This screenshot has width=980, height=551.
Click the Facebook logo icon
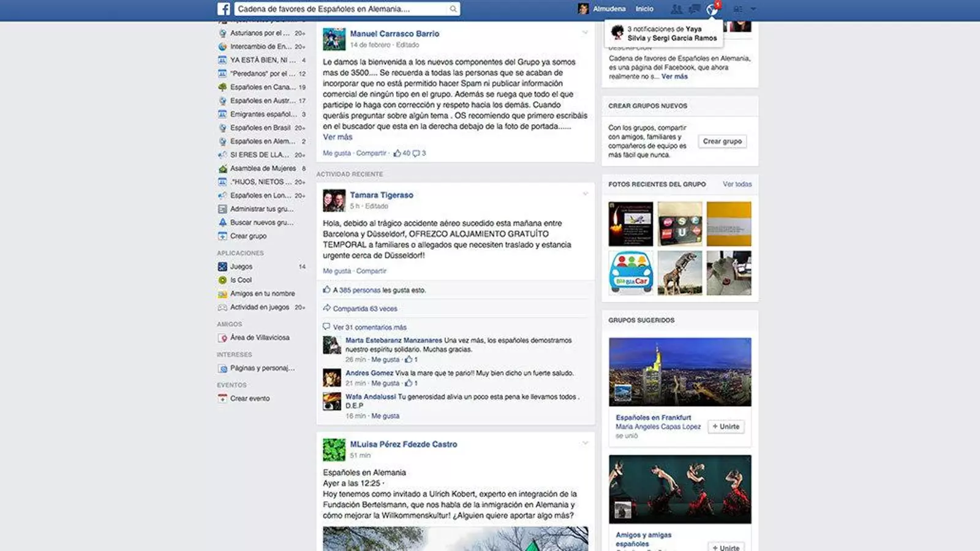click(224, 9)
